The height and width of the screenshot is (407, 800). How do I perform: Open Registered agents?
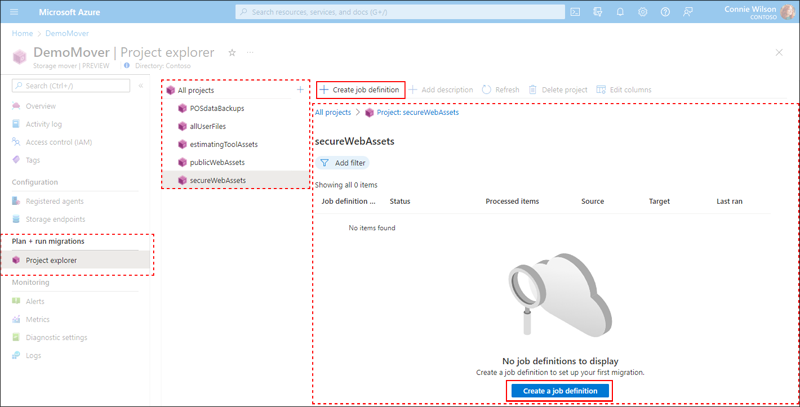[55, 201]
